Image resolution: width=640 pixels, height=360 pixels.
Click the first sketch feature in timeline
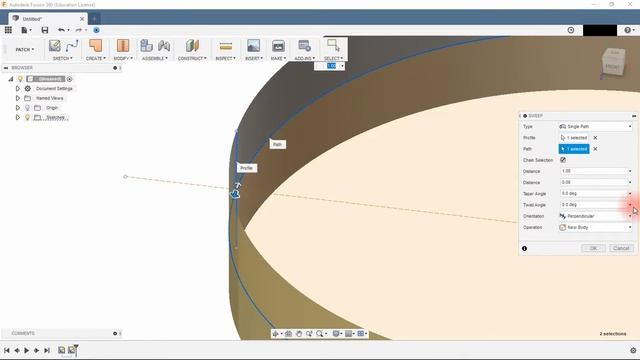pos(61,350)
